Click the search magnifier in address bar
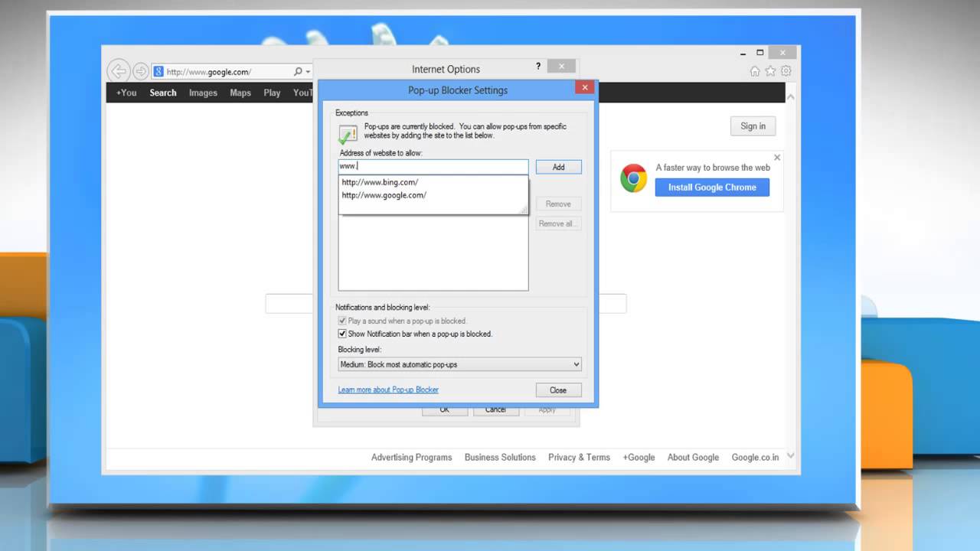Viewport: 980px width, 551px height. click(x=298, y=71)
